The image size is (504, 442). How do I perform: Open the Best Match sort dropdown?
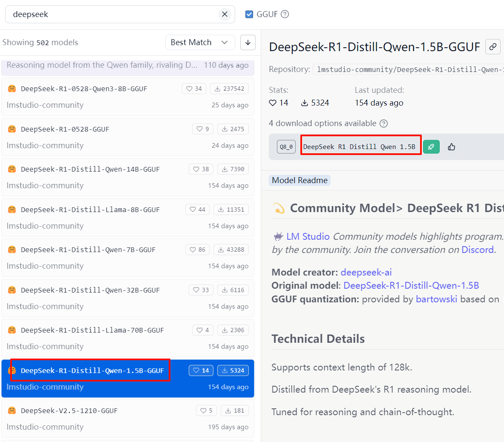[200, 43]
